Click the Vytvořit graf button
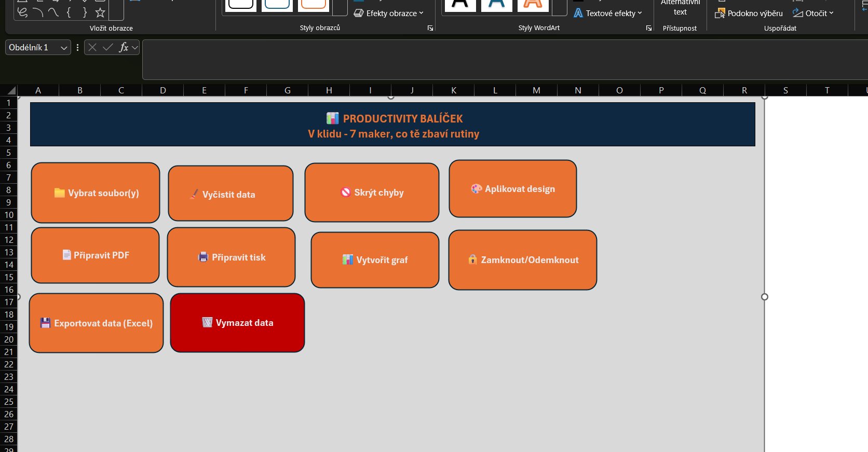Viewport: 868px width, 452px height. pyautogui.click(x=375, y=260)
